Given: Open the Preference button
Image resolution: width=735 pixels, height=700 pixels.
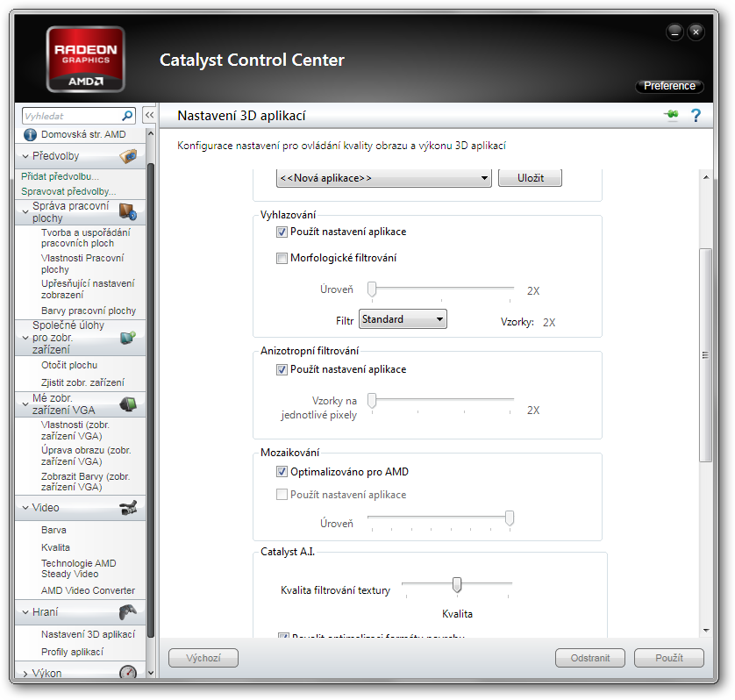Looking at the screenshot, I should 669,86.
